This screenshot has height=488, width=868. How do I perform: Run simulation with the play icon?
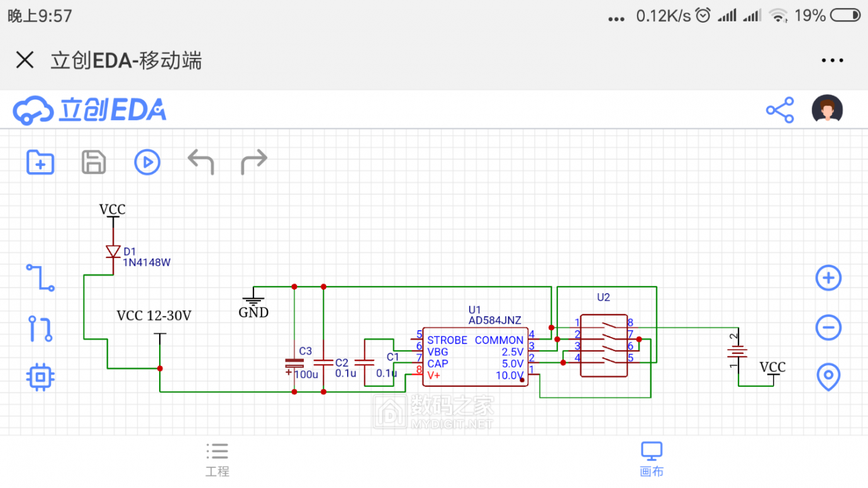tap(147, 162)
